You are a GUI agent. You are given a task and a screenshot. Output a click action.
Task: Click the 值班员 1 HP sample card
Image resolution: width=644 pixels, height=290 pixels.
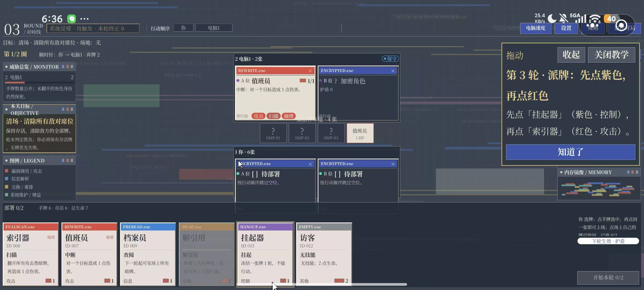click(360, 133)
